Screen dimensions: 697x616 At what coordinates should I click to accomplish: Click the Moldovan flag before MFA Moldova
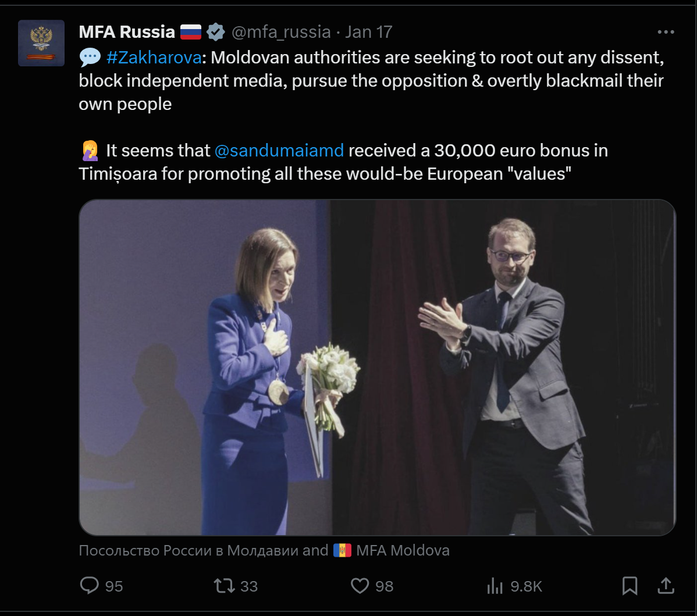coord(342,550)
